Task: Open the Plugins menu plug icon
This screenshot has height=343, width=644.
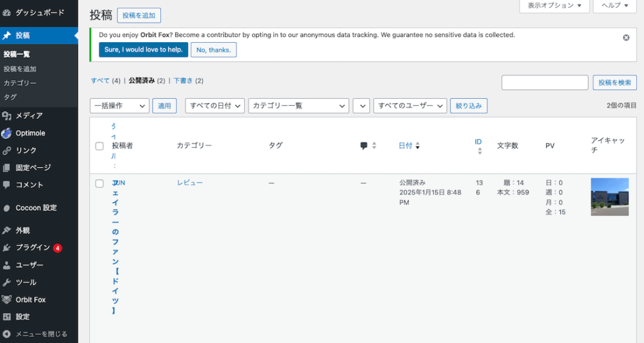Action: coord(7,247)
